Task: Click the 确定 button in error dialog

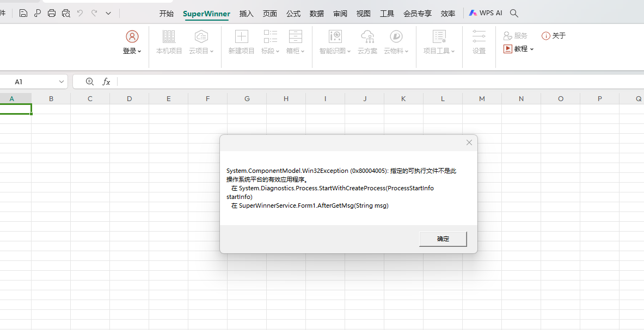Action: (443, 239)
